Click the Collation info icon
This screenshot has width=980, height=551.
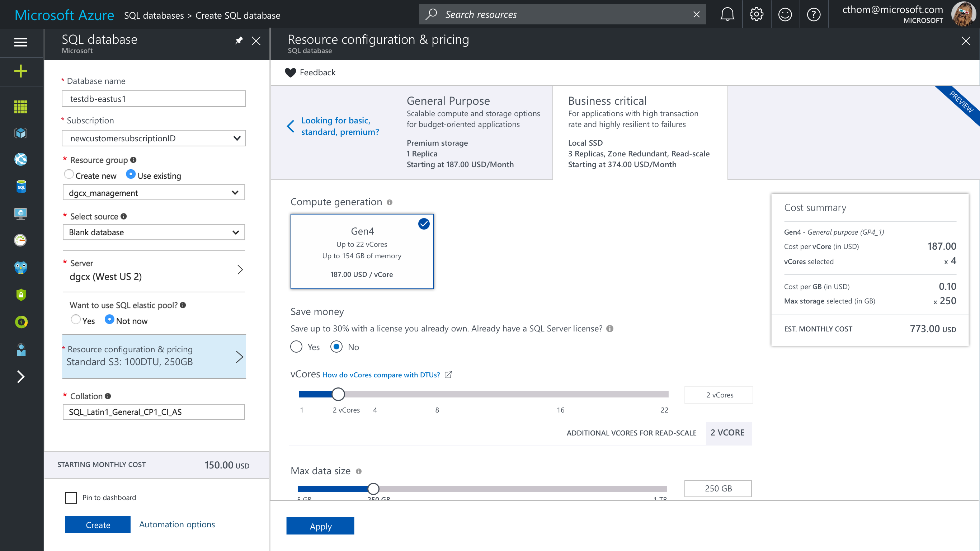[x=108, y=396]
